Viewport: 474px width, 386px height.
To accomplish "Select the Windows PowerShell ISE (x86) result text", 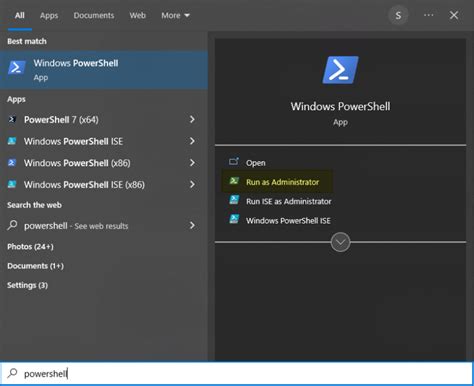I will [84, 185].
